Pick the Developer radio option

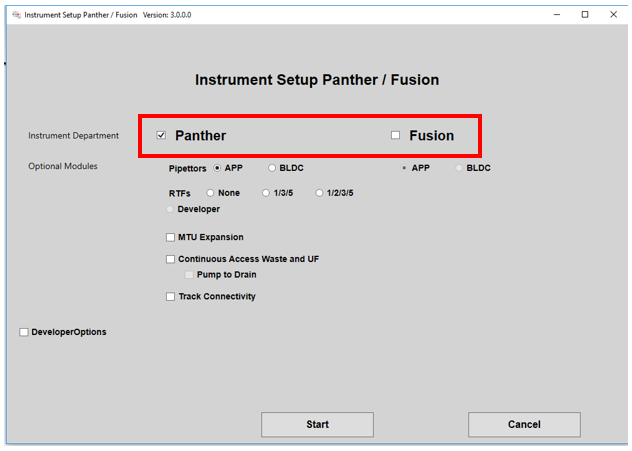pyautogui.click(x=171, y=209)
